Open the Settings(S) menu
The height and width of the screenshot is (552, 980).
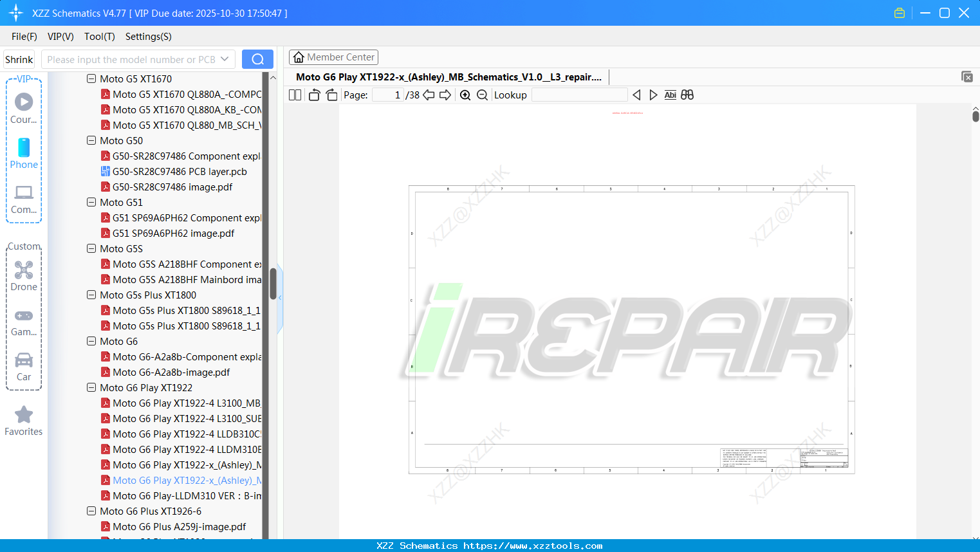click(x=148, y=37)
